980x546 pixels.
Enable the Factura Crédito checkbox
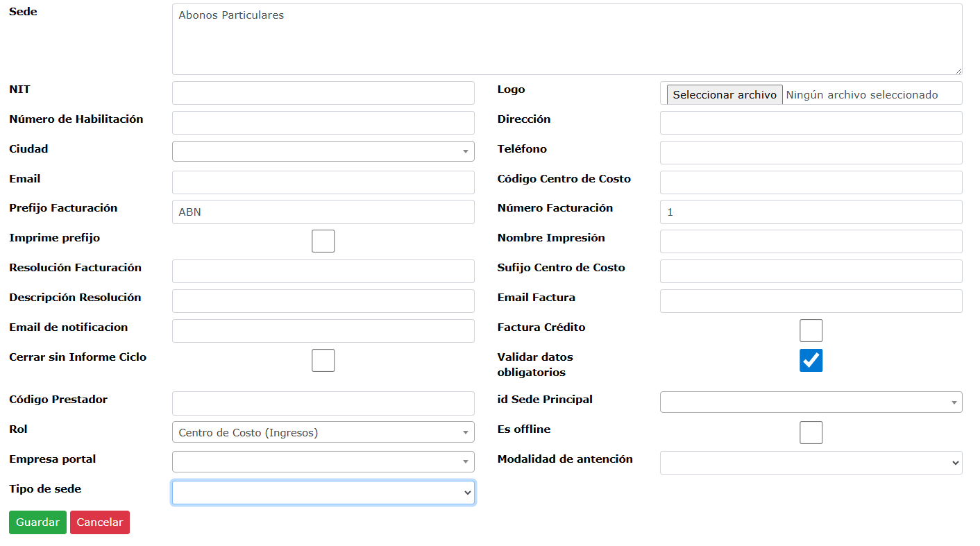(x=811, y=331)
